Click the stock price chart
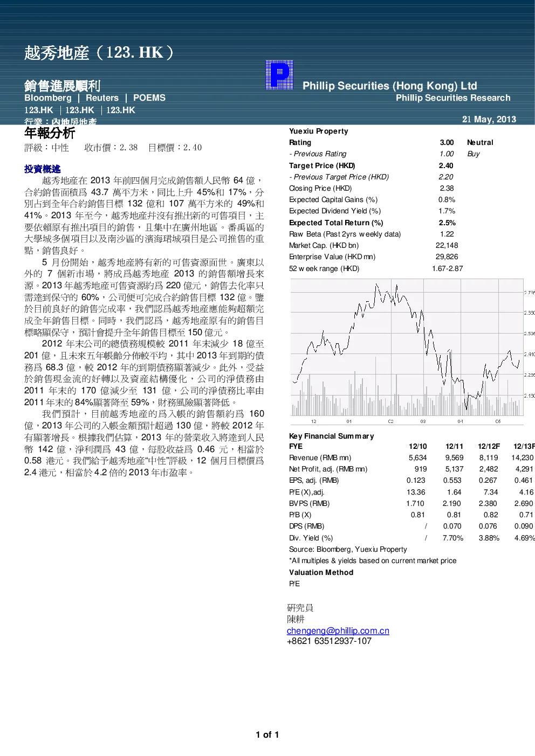Viewport: 535px width, 756px height. [413, 351]
